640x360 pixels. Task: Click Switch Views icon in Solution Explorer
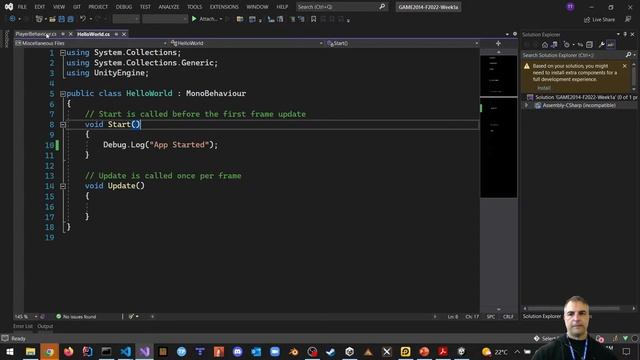(x=554, y=45)
